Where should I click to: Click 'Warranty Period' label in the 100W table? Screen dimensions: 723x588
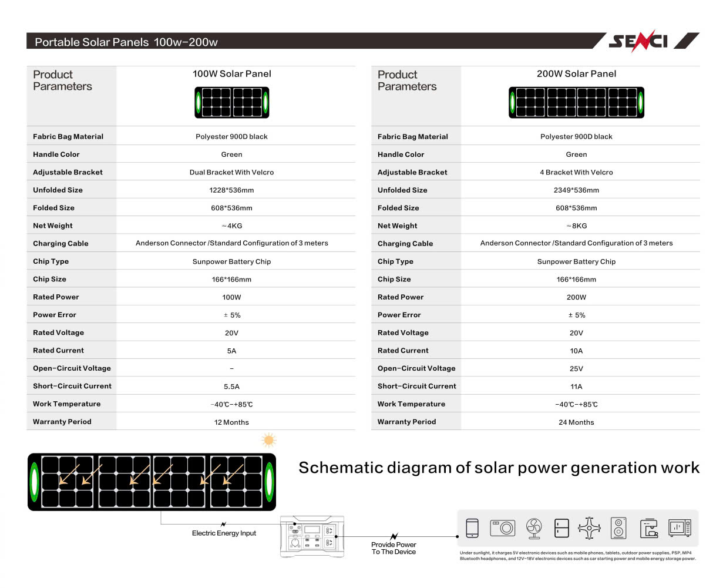(x=62, y=421)
